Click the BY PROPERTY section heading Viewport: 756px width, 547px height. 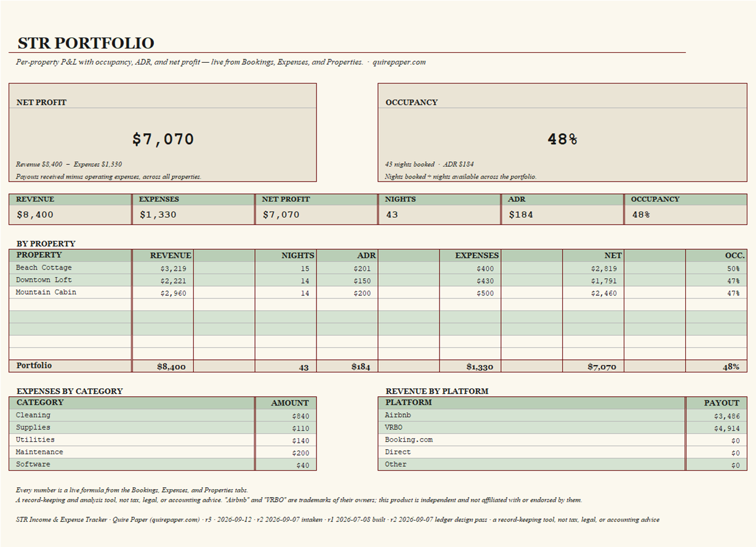[x=46, y=244]
